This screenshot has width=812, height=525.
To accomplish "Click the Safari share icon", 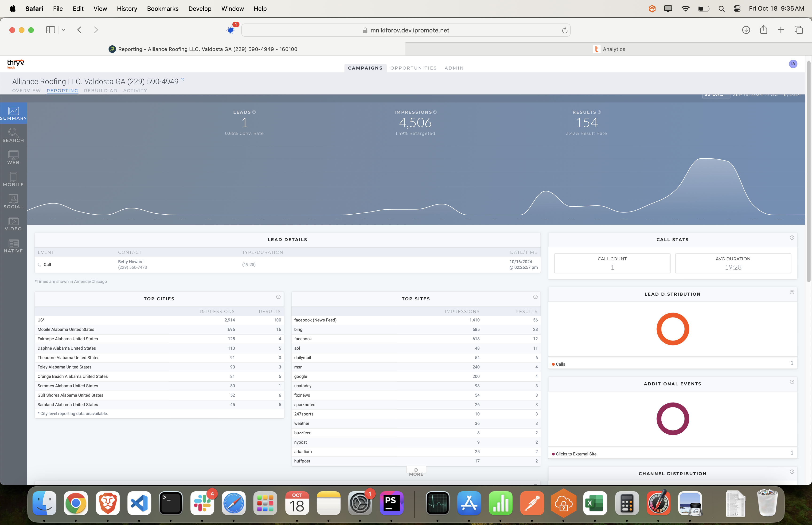I will pos(764,30).
